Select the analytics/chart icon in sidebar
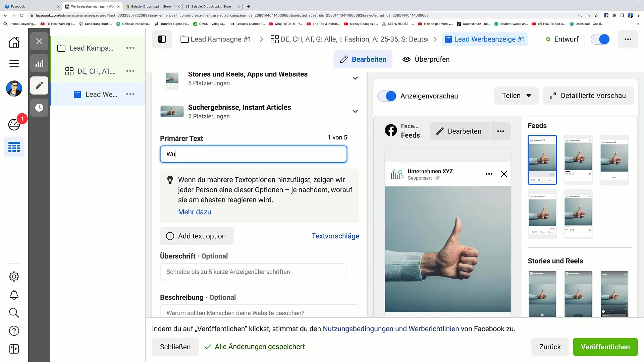This screenshot has width=644, height=362. tap(39, 63)
